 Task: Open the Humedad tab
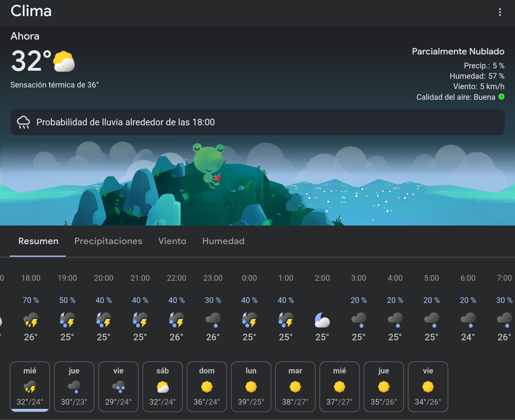click(x=223, y=241)
